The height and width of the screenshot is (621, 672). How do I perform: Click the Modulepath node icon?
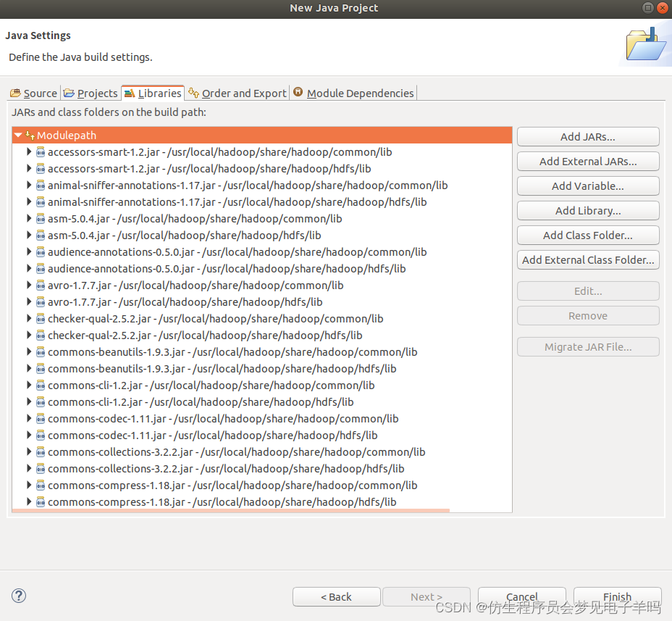30,135
